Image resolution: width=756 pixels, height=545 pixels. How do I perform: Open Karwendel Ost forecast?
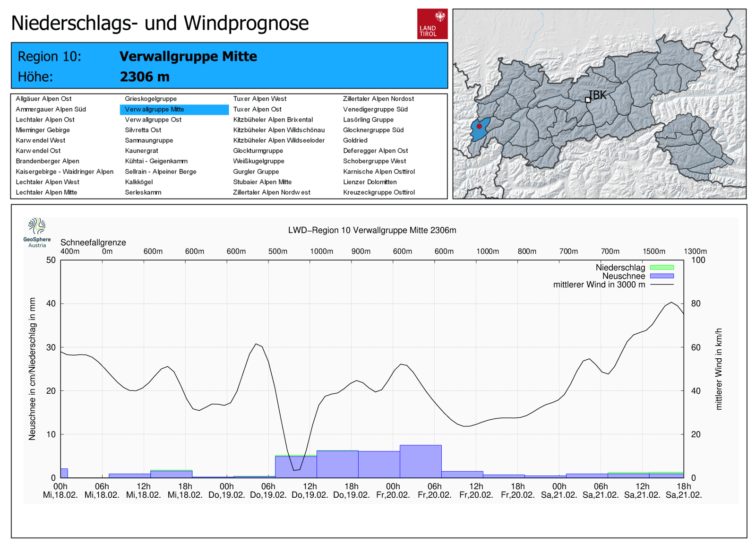coord(38,151)
